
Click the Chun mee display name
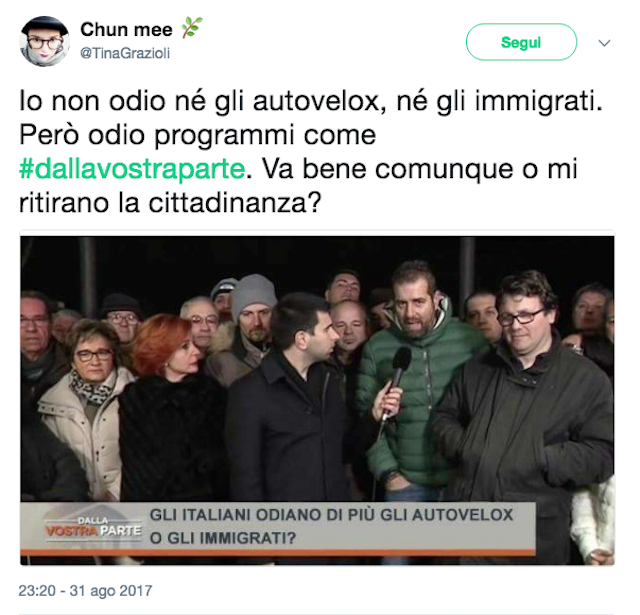click(126, 30)
